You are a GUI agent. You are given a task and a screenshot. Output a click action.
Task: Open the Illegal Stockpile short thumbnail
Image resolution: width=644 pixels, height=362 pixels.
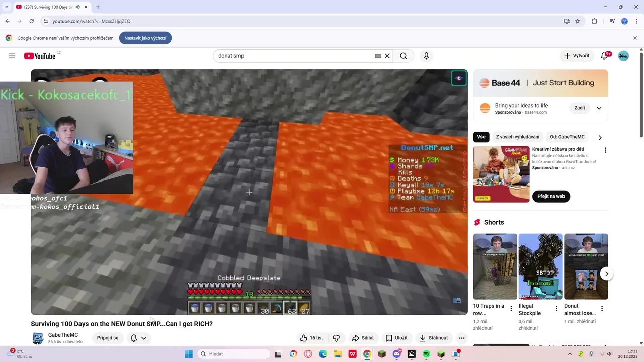pyautogui.click(x=540, y=266)
